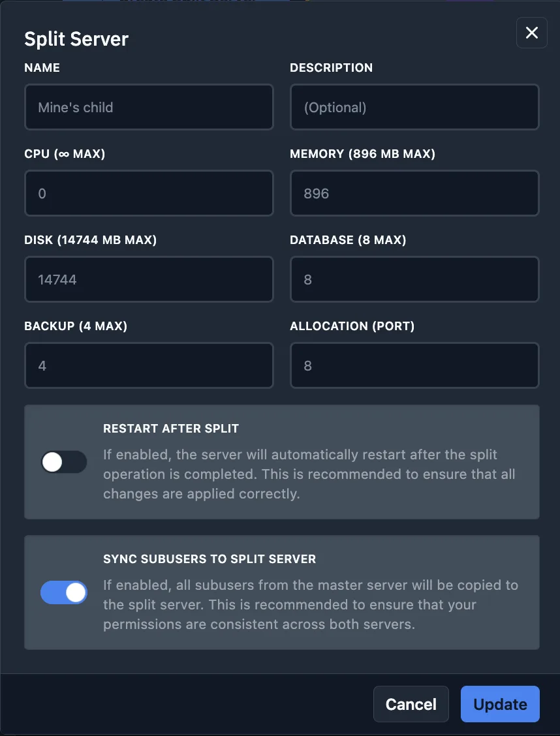This screenshot has height=736, width=560.
Task: Cancel the server split
Action: coord(411,704)
